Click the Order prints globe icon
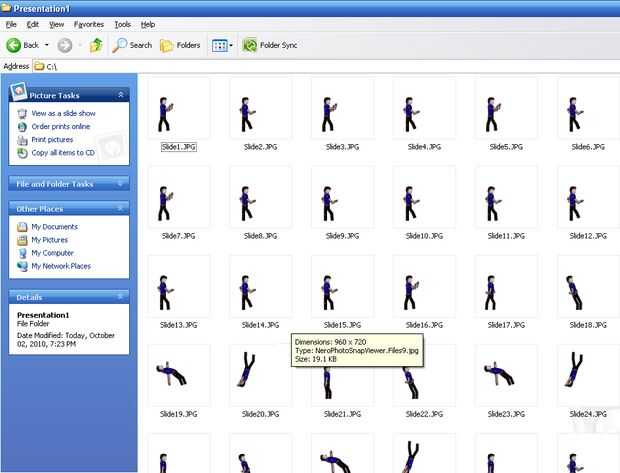 click(22, 127)
